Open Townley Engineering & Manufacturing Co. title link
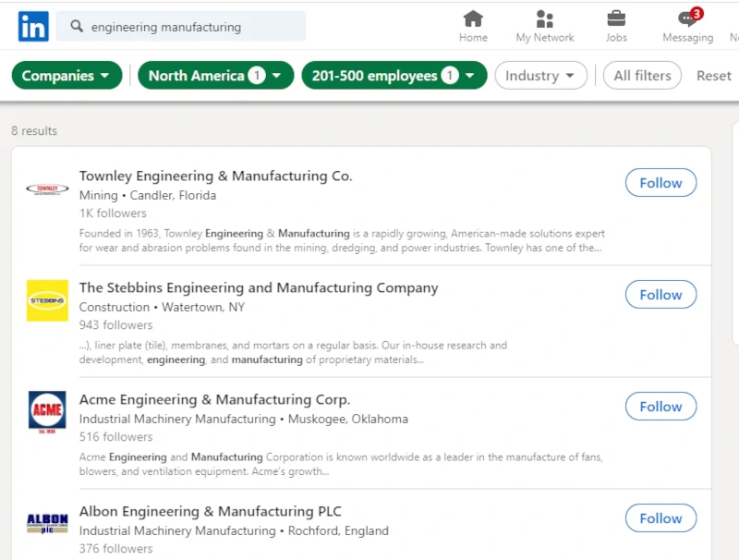 [215, 176]
